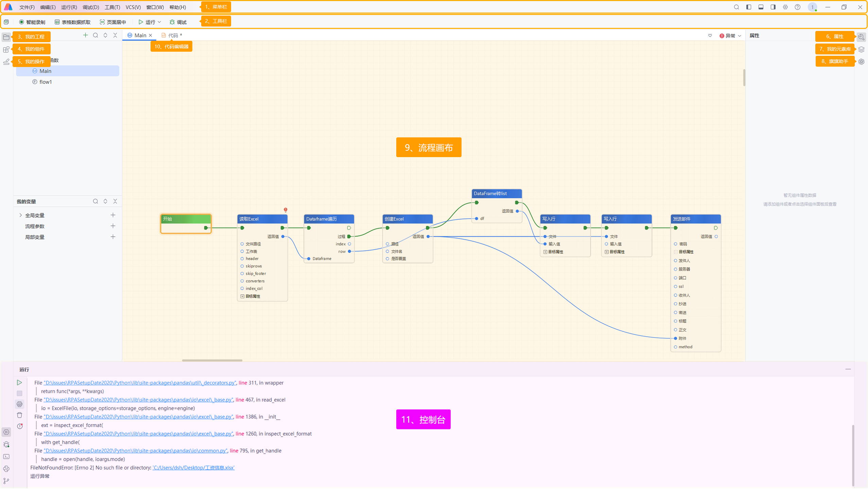Expand 目标属性 in 读取Excel node
The image size is (868, 489).
[x=242, y=297]
